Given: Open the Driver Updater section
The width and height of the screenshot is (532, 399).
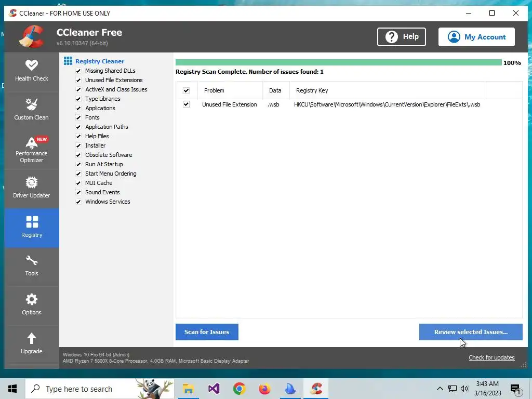Looking at the screenshot, I should (32, 188).
